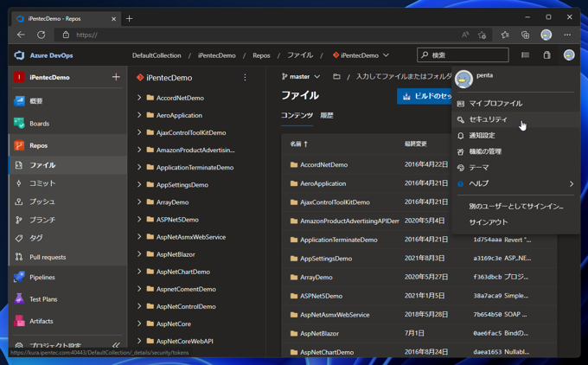Open browser favorites star icon
The height and width of the screenshot is (365, 588).
tap(505, 35)
